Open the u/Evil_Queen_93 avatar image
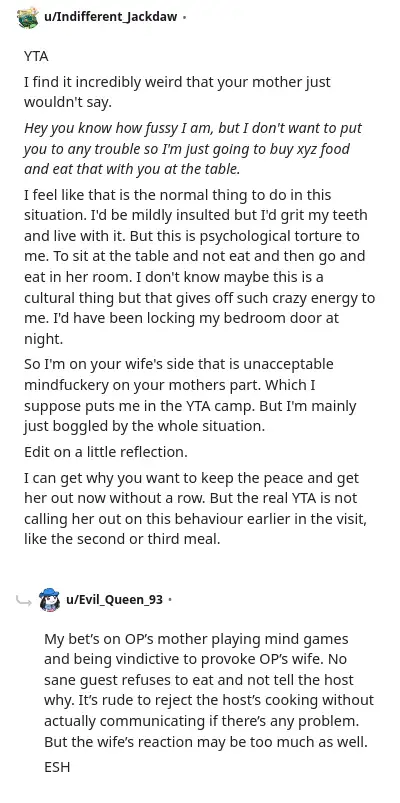This screenshot has width=400, height=803. coord(50,599)
